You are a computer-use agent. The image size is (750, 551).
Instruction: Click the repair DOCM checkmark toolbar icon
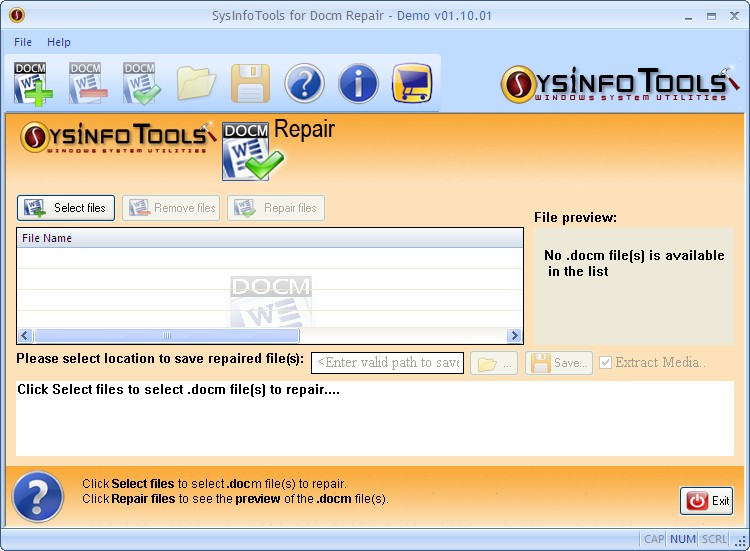point(141,82)
